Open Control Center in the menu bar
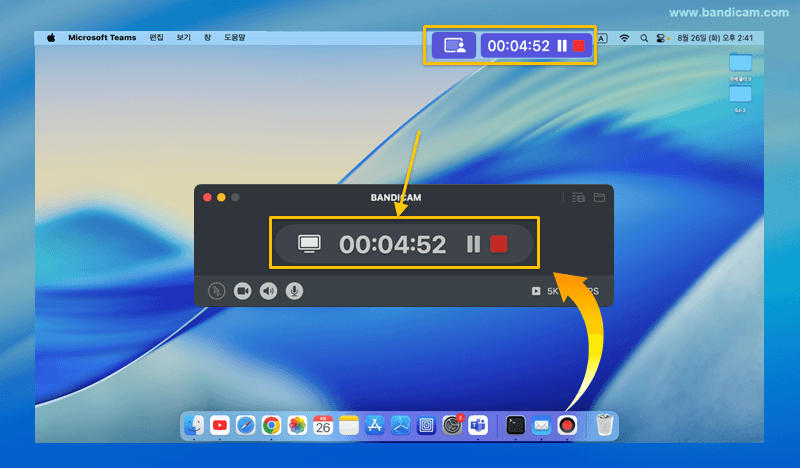This screenshot has width=800, height=468. [661, 37]
